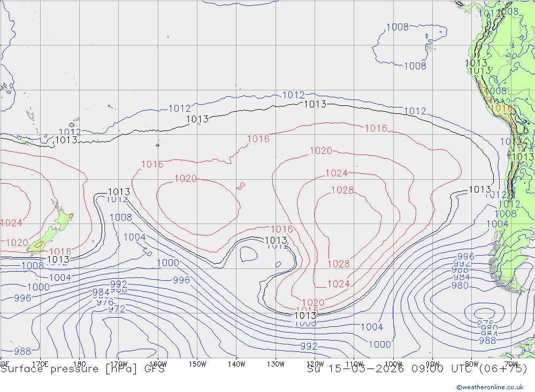Image resolution: width=535 pixels, height=392 pixels.
Task: Click the 972 isobar label
Action: 117,310
